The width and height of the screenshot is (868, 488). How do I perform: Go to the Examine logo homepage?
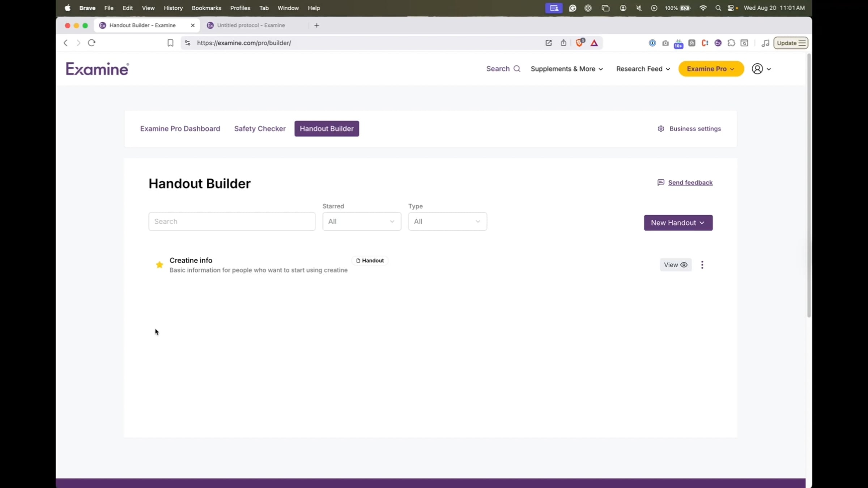[x=97, y=69]
